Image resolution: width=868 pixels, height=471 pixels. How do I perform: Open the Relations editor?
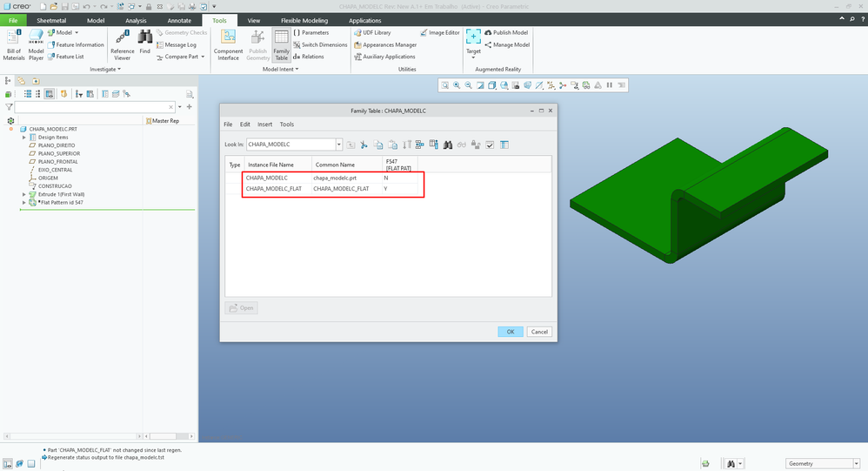click(x=309, y=57)
